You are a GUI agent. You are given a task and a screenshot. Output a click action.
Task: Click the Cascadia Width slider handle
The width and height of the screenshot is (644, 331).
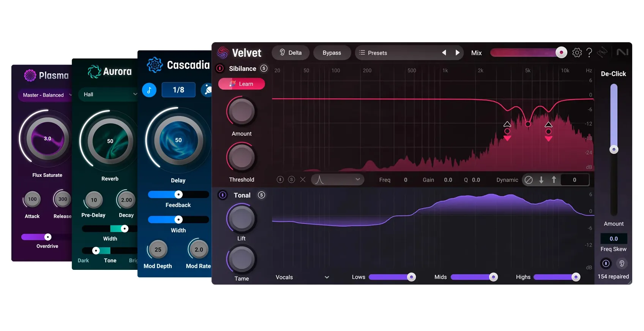click(178, 220)
